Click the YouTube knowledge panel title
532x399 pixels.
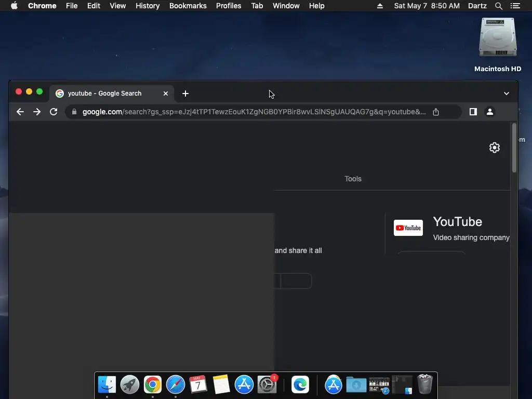tap(457, 221)
